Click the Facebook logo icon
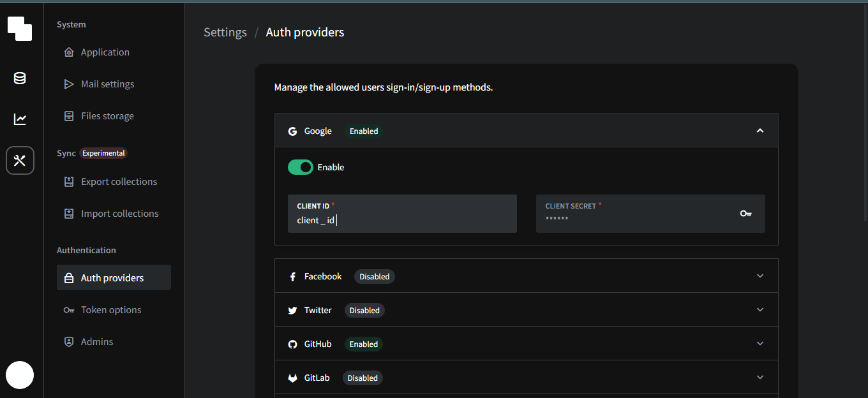Image resolution: width=868 pixels, height=398 pixels. [x=292, y=277]
